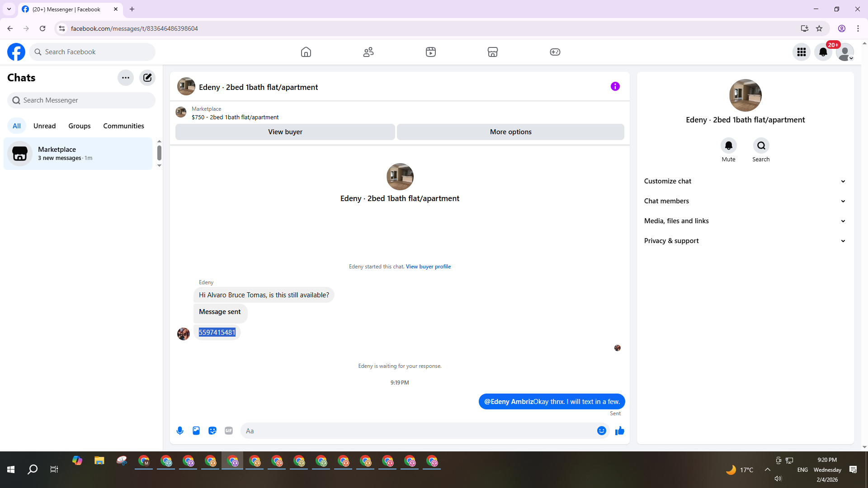Toggle conversation information panel icon
The width and height of the screenshot is (868, 488).
pos(615,86)
